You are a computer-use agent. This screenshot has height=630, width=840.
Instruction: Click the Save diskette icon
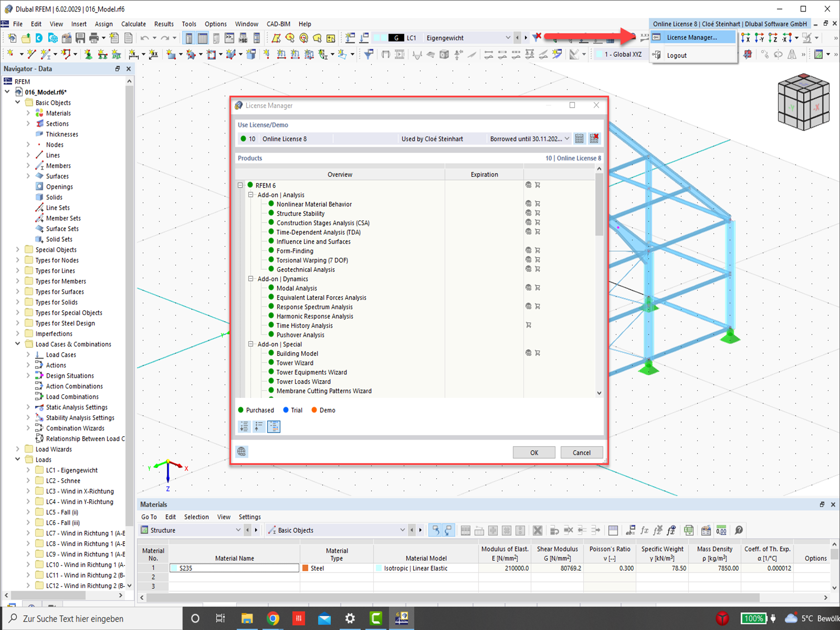(80, 38)
